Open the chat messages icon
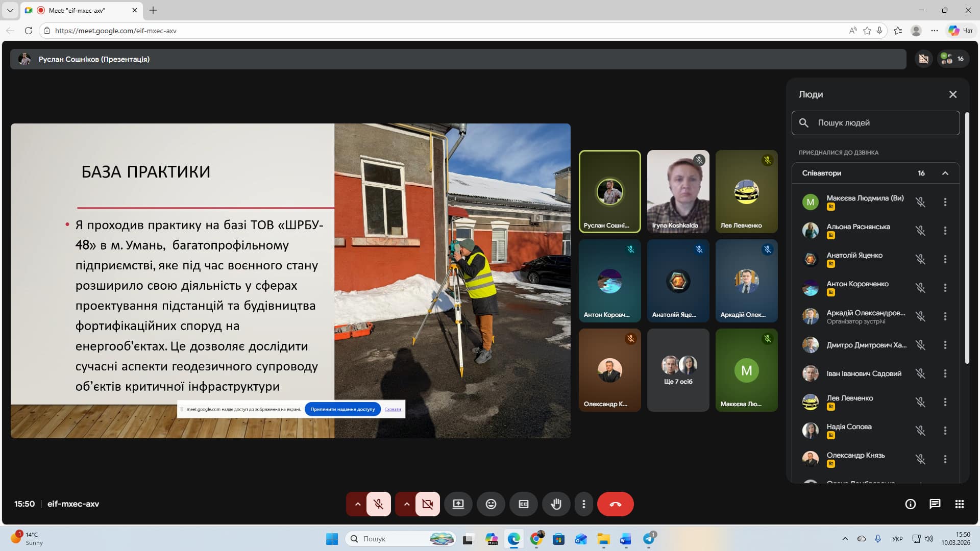This screenshot has height=551, width=980. click(935, 504)
